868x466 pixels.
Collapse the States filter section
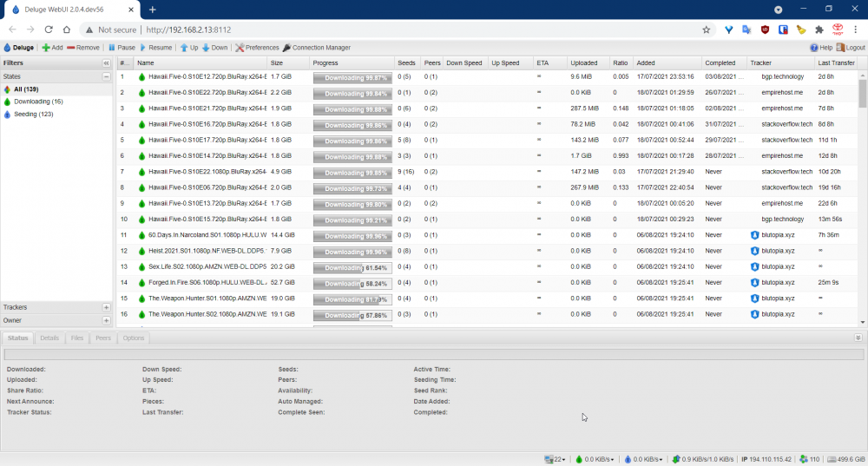pos(106,76)
